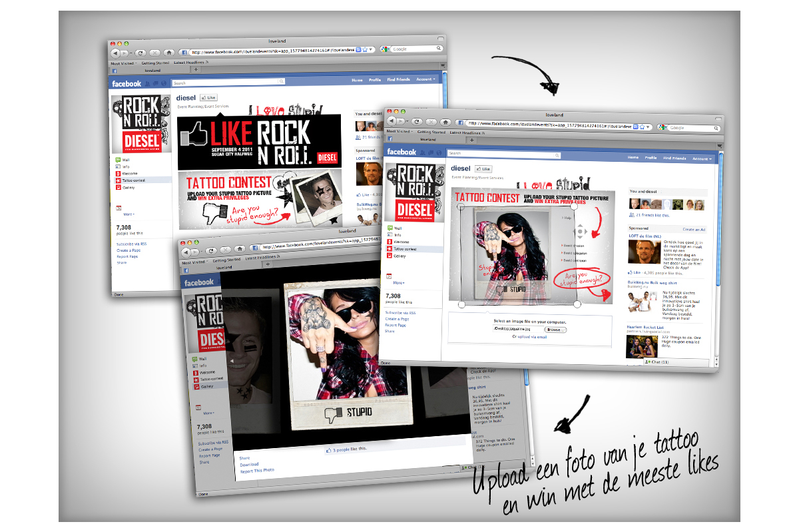
Task: Click Back arrow in the top-left browser window
Action: coord(115,52)
